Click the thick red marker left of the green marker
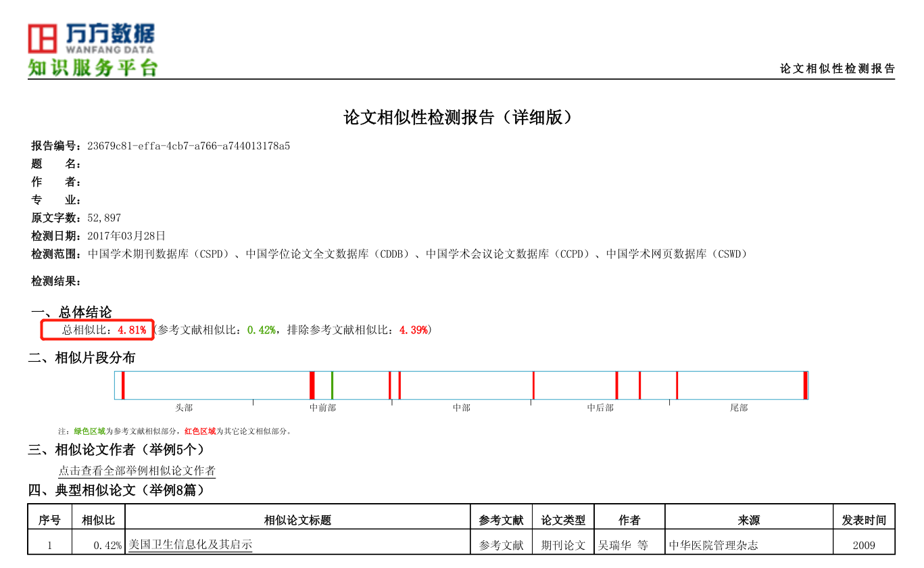Viewport: 924px width, 568px height. [312, 385]
